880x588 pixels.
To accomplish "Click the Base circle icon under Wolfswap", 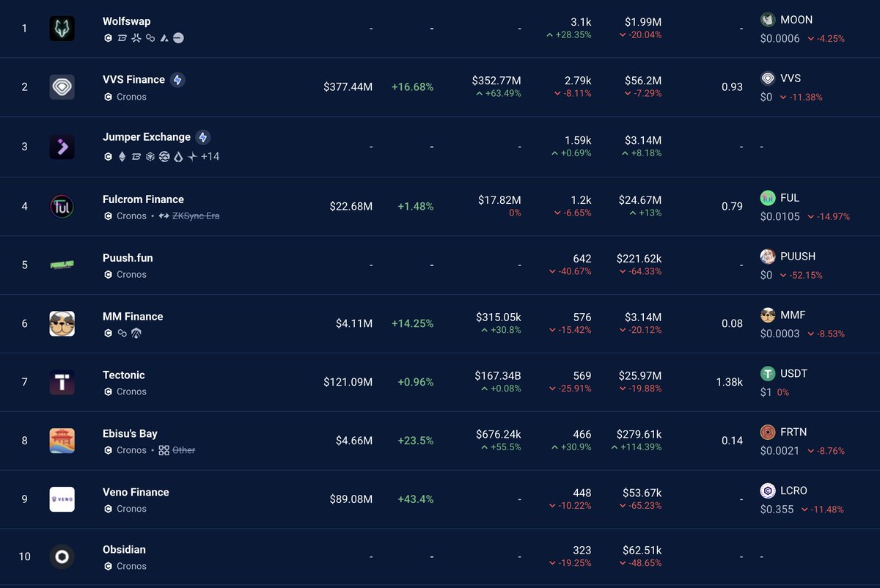I will (178, 38).
